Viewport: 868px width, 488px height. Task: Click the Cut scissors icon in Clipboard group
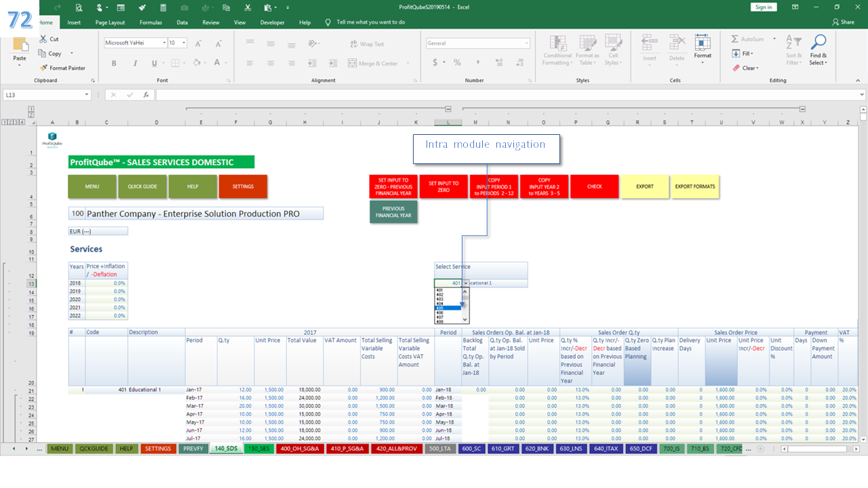pos(43,39)
